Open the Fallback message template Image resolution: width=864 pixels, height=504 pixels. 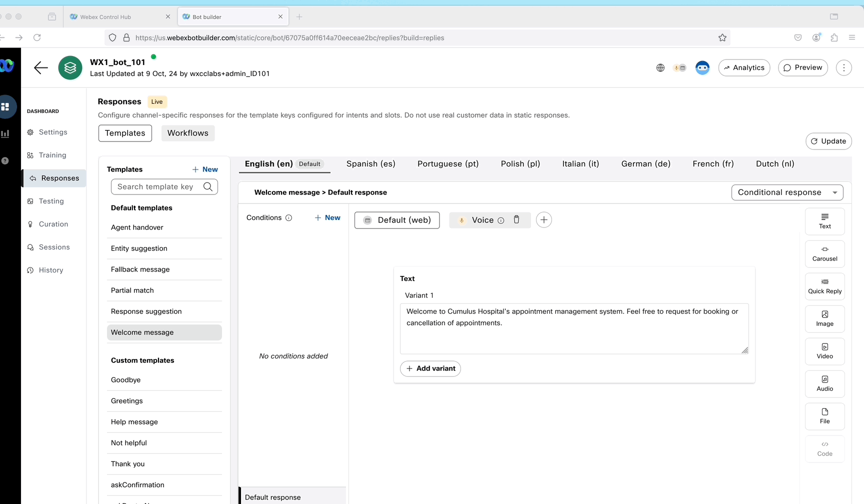pyautogui.click(x=140, y=269)
